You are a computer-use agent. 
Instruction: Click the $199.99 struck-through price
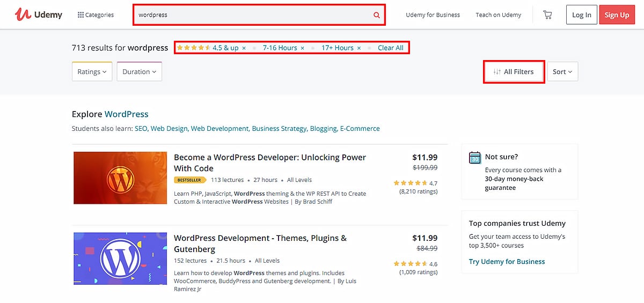[x=425, y=168]
